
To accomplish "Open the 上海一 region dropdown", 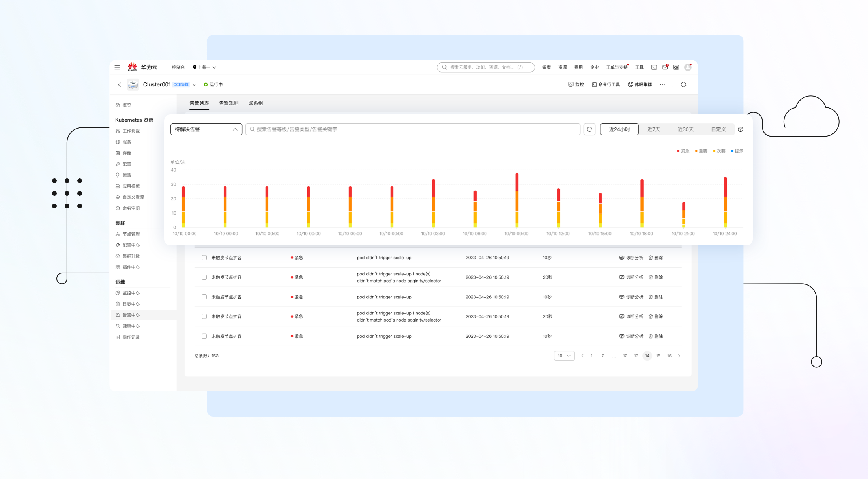I will [204, 67].
